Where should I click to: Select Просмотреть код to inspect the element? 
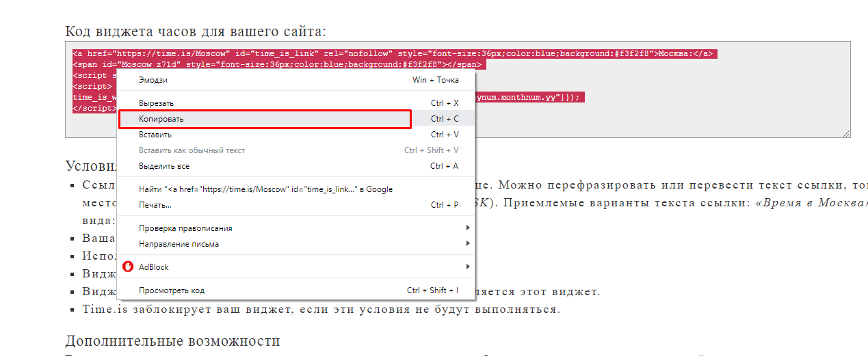pyautogui.click(x=171, y=290)
